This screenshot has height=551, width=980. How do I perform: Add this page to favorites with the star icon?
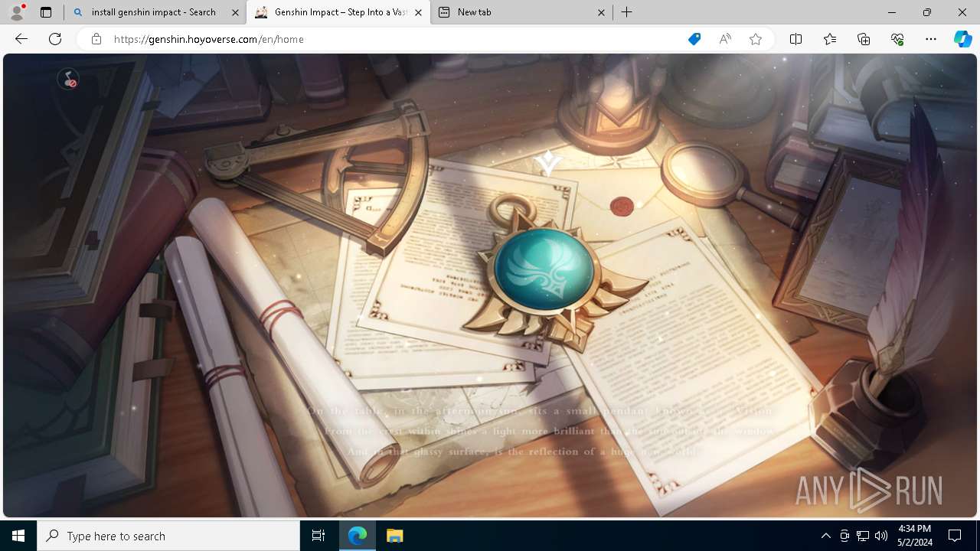(756, 39)
